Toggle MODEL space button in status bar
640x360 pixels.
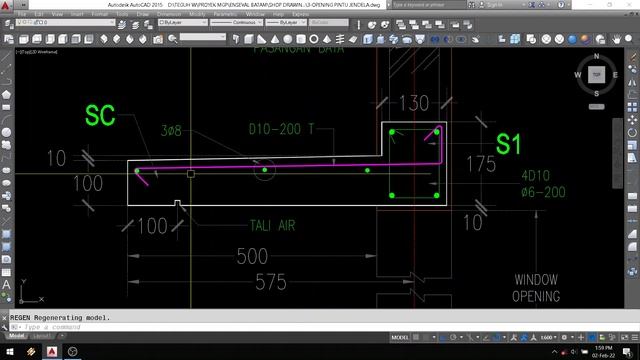coord(400,337)
